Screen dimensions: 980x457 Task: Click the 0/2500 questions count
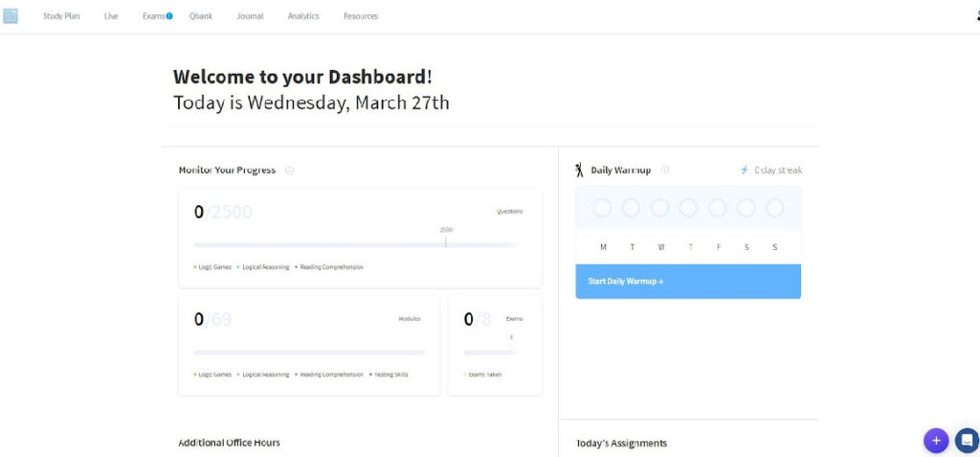click(222, 213)
